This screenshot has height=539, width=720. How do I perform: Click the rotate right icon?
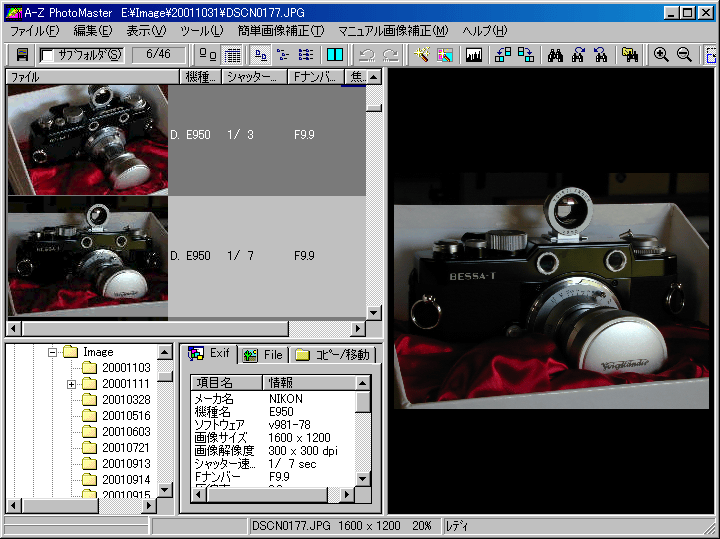click(x=526, y=55)
